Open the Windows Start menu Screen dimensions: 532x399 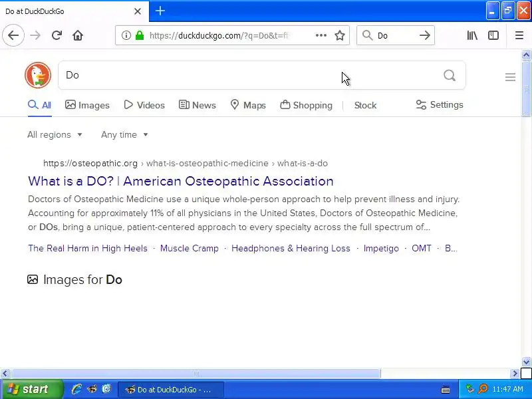pos(31,389)
